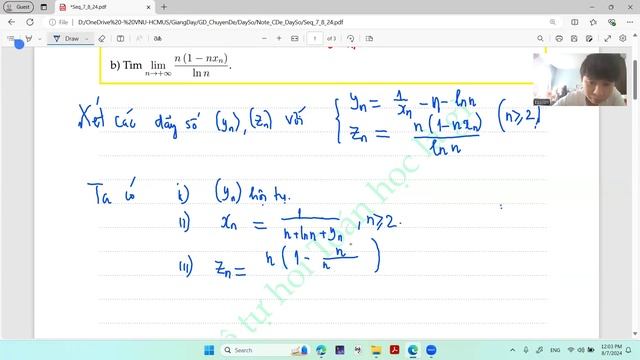Zoom in with plus button
The image size is (640, 360).
click(279, 38)
